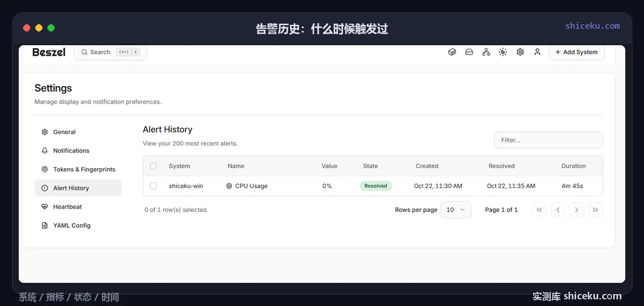Click the shiceku-win system cell
Viewport: 644px width, 306px height.
coord(186,186)
